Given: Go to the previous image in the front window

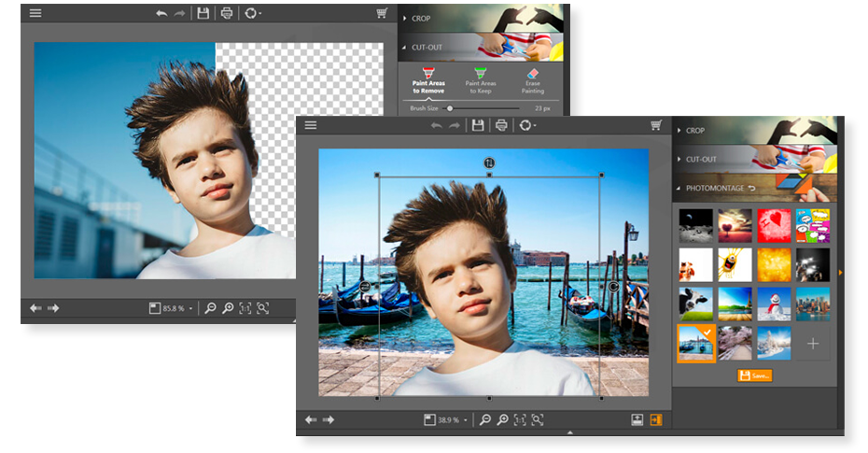Looking at the screenshot, I should click(x=311, y=419).
